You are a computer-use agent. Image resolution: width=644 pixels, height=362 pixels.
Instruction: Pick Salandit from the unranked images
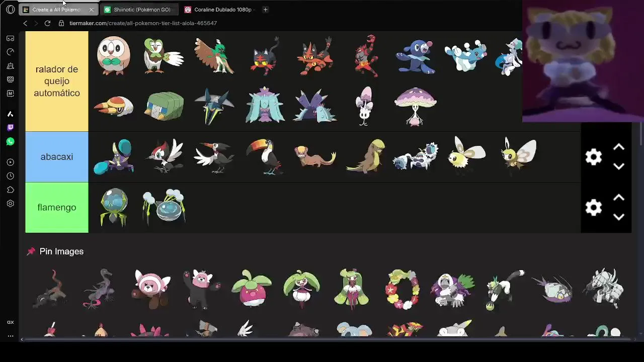(50, 289)
